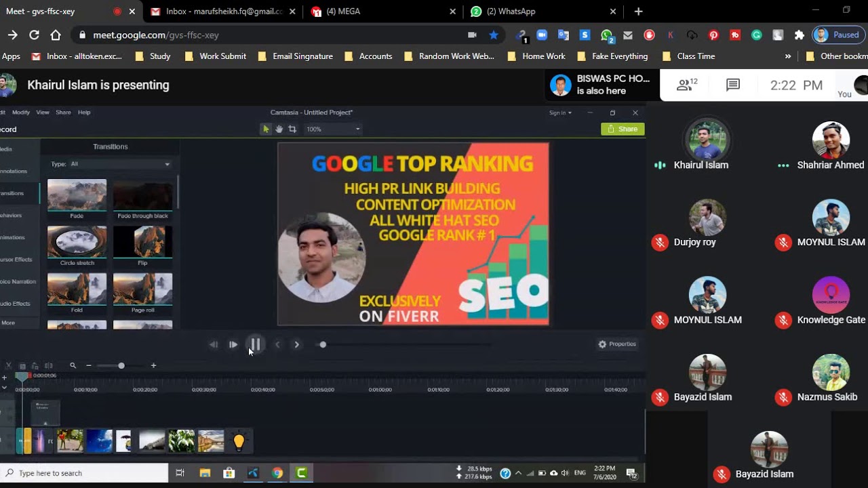
Task: Click the timeline zoom magnifier icon
Action: coord(73,366)
